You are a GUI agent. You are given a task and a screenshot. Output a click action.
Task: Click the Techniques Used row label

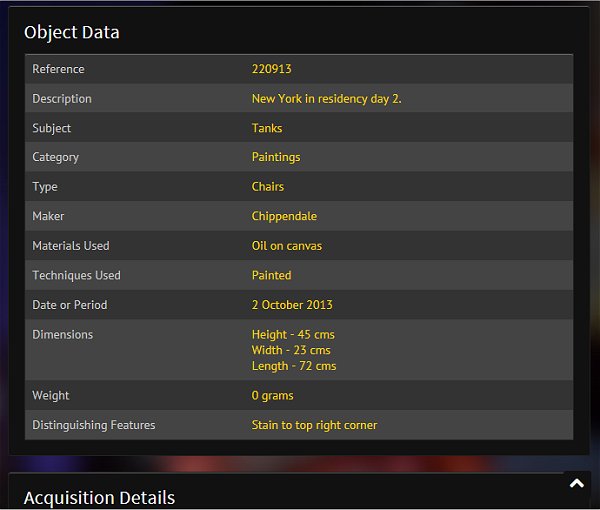[76, 275]
